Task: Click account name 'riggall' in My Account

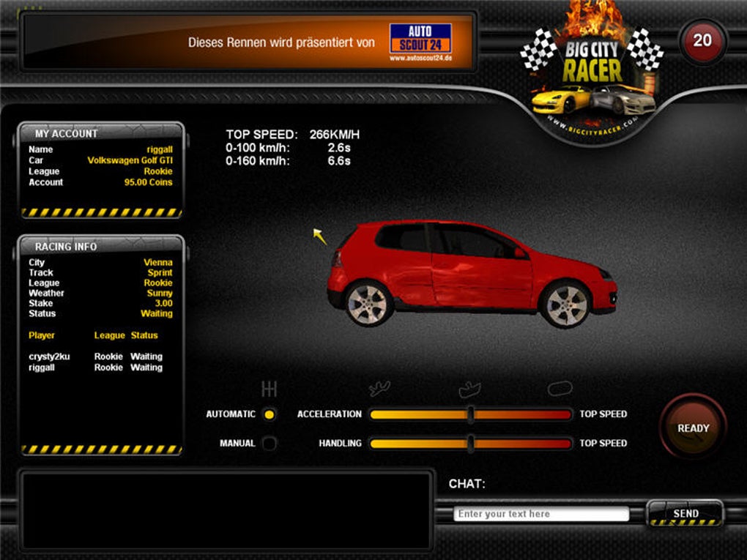Action: [x=160, y=149]
